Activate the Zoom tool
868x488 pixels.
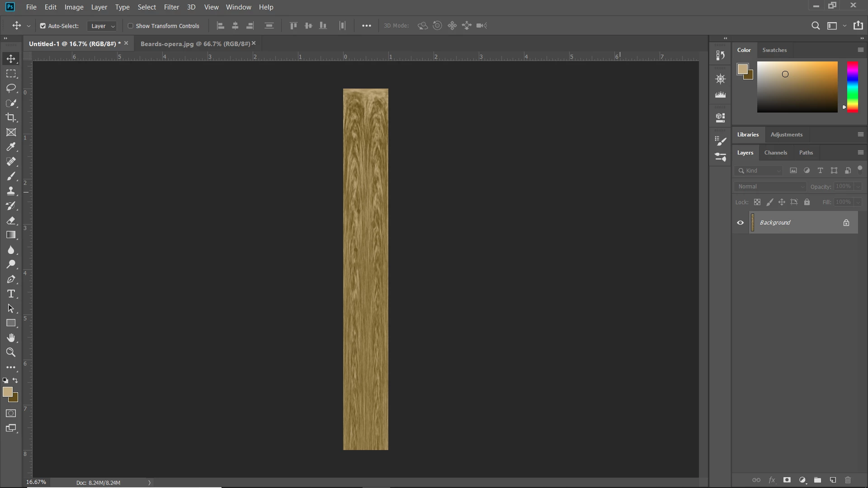coord(11,352)
